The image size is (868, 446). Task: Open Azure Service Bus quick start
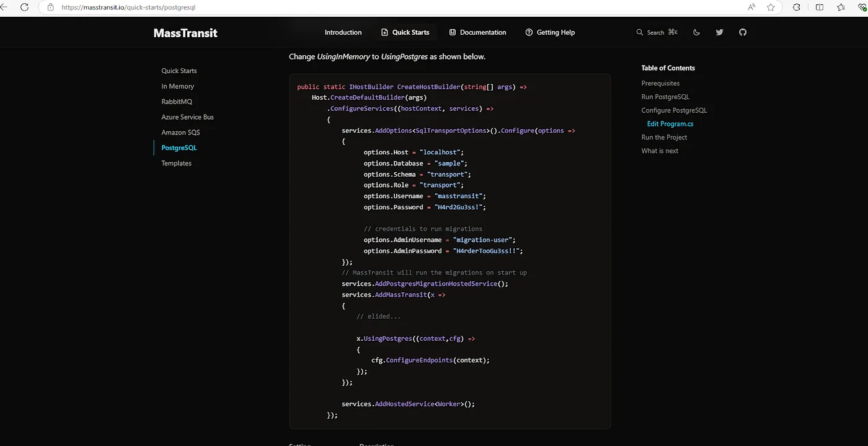coord(187,117)
